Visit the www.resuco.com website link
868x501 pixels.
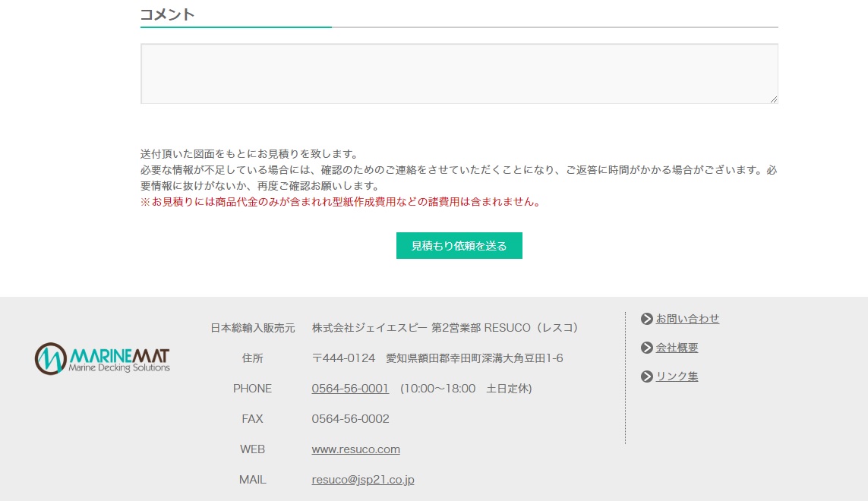[x=355, y=449]
